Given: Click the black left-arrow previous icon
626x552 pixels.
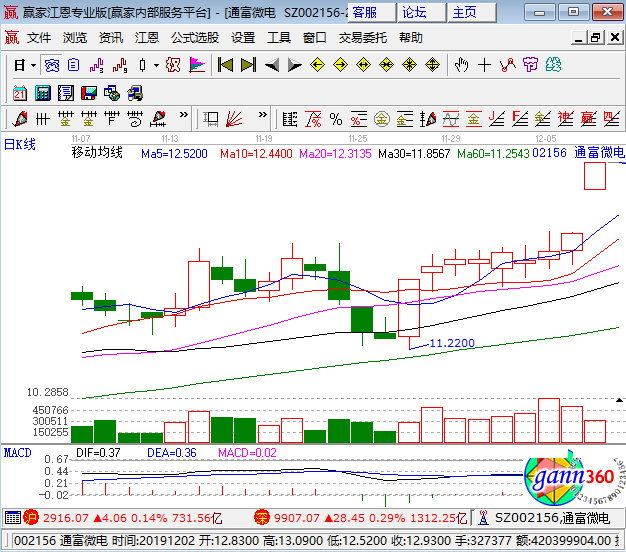Looking at the screenshot, I should (272, 65).
